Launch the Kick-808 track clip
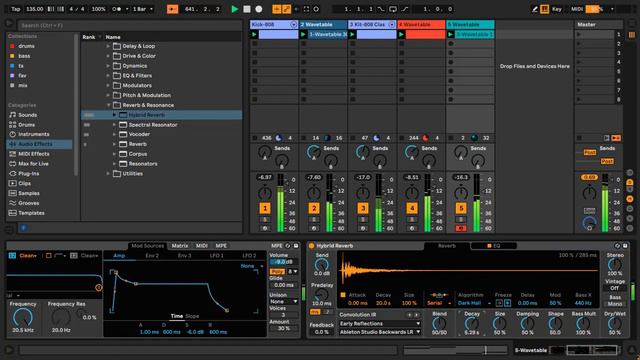 [x=254, y=35]
